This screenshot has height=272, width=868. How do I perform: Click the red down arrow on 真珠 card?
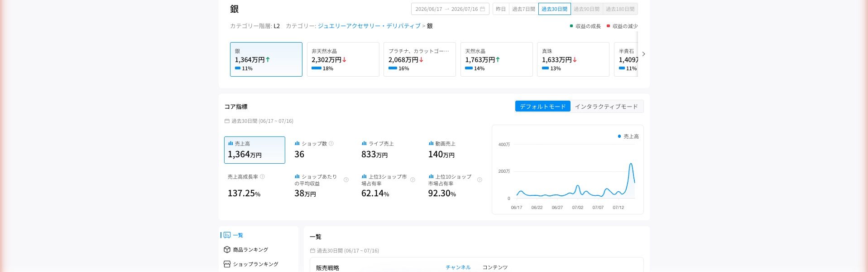(575, 59)
